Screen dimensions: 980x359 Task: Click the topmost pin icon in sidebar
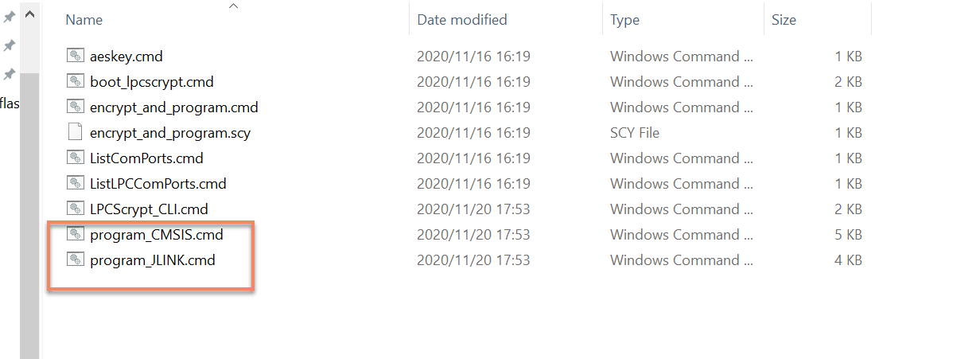pyautogui.click(x=10, y=18)
